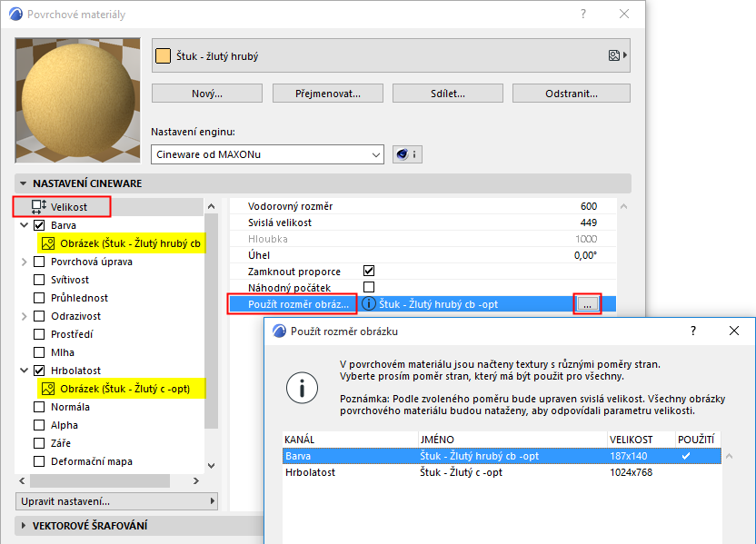The width and height of the screenshot is (756, 544).
Task: Enable the Povrchová úprava checkbox
Action: pos(39,262)
